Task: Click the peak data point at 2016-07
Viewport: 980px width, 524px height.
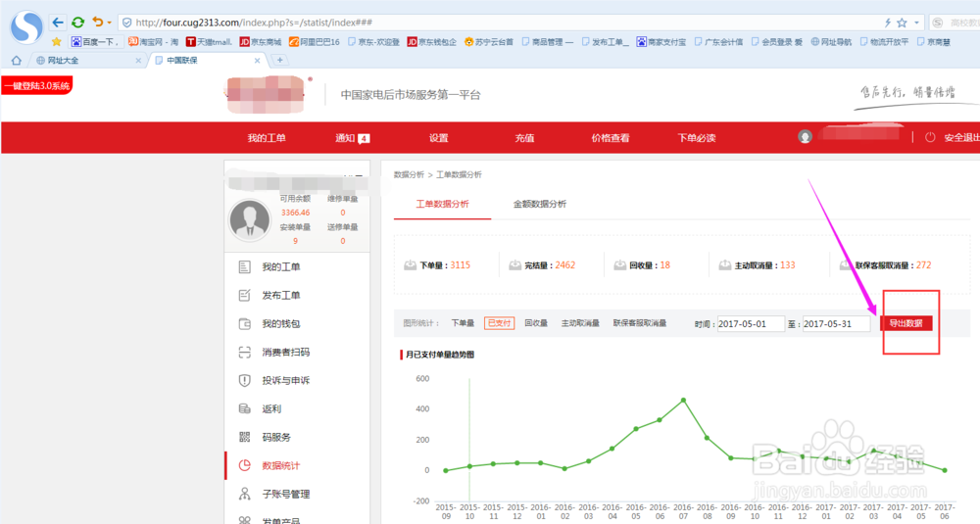Action: [x=683, y=401]
